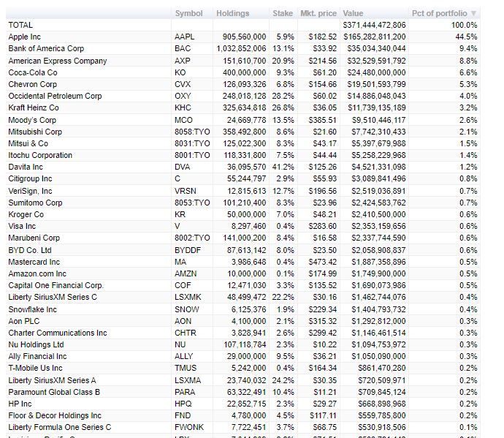Viewport: 504px width, 438px height.
Task: Select the BYD Co. Ltd row name
Action: (30, 250)
